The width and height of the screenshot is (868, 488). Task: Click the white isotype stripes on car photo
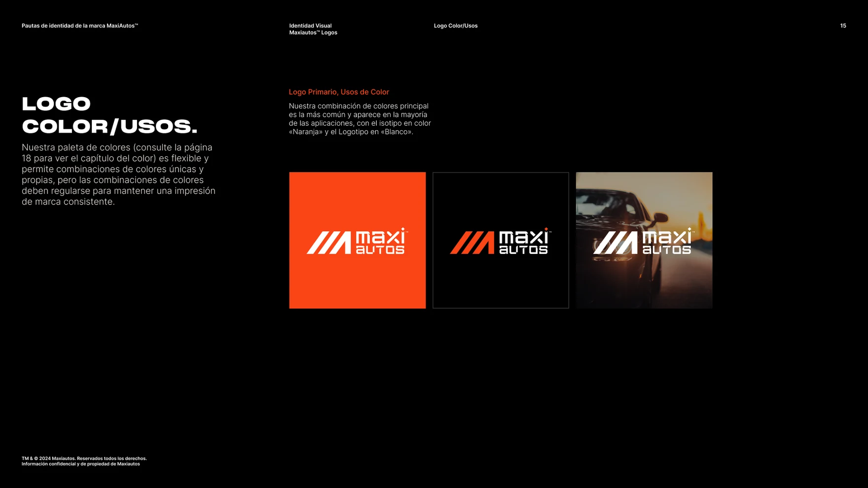pos(615,243)
